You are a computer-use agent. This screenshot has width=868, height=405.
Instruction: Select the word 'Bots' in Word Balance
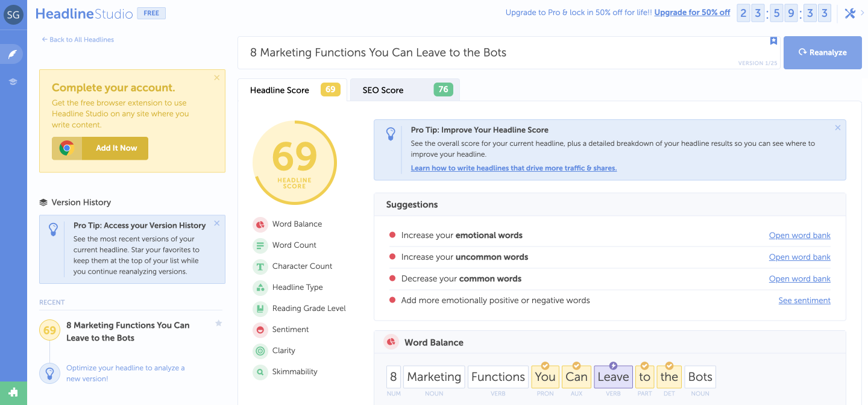tap(700, 377)
